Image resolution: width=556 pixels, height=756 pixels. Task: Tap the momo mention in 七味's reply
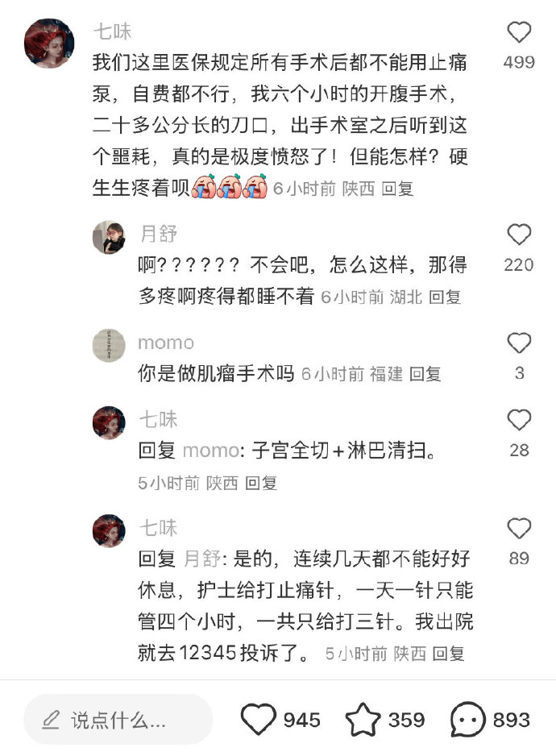coord(211,451)
